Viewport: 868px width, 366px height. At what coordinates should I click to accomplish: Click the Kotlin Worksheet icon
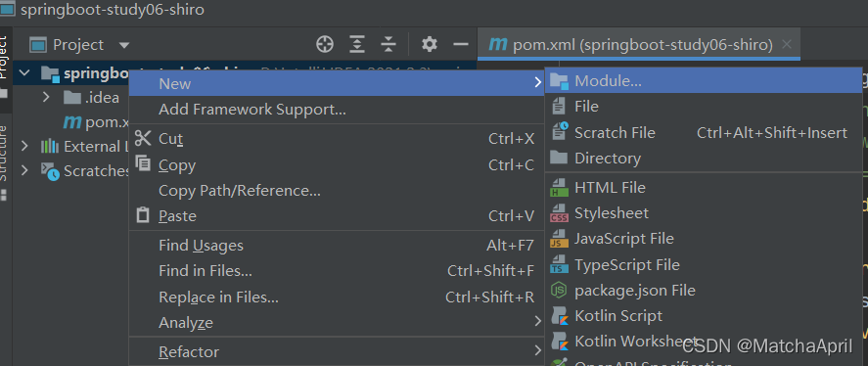(x=560, y=342)
